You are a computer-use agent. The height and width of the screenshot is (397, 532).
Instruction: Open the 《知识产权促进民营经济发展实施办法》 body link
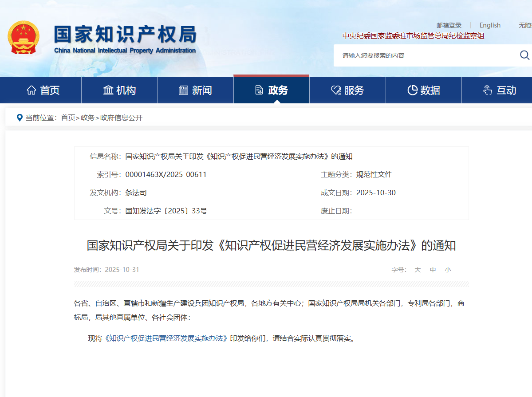pos(166,338)
